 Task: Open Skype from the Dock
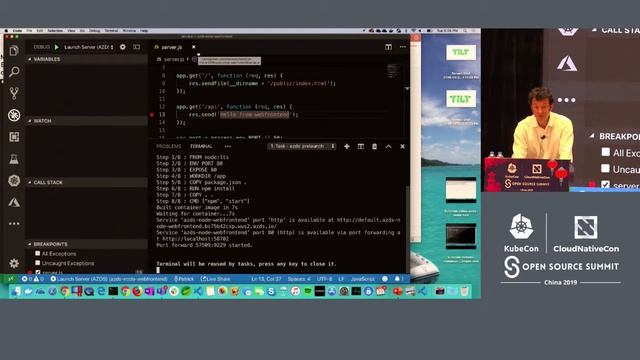271,291
